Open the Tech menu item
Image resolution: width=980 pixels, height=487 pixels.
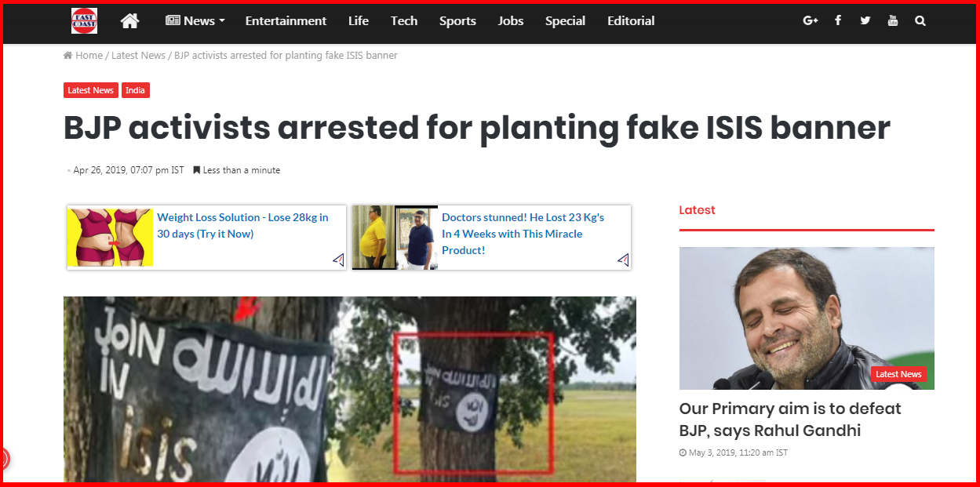[x=404, y=21]
